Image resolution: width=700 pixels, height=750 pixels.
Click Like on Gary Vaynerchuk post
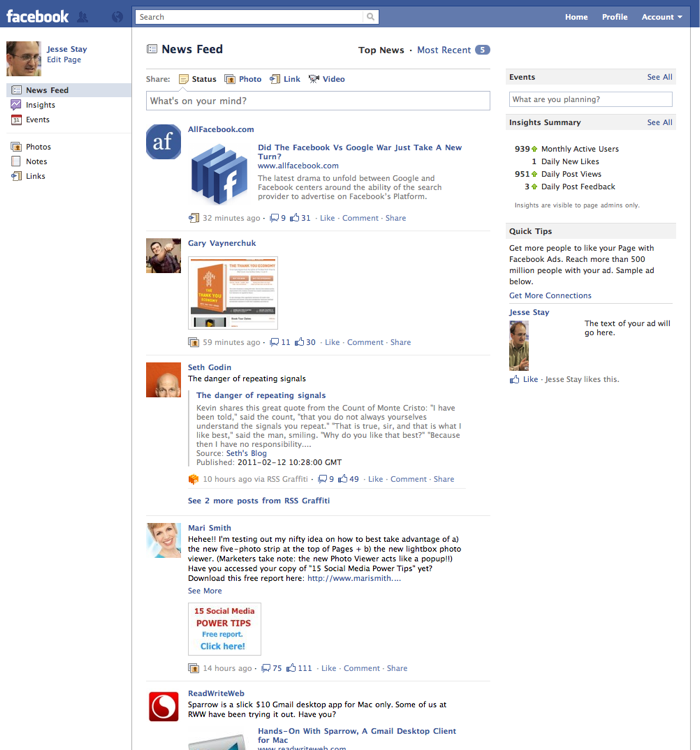[332, 342]
